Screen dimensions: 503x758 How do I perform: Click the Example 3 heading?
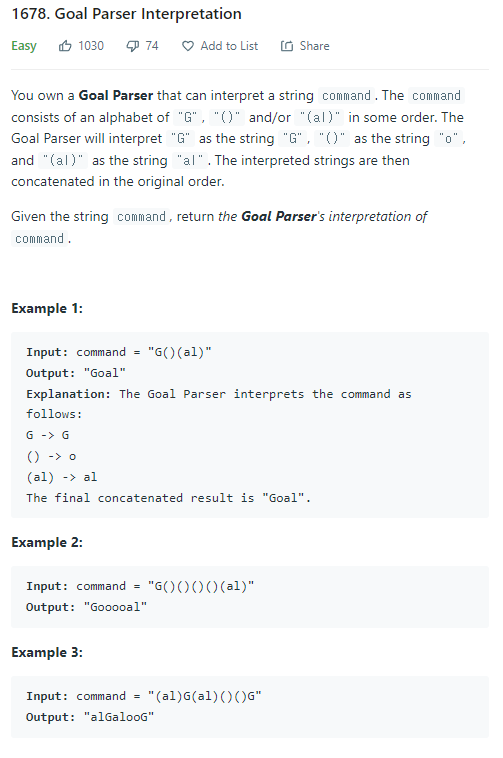(x=47, y=653)
